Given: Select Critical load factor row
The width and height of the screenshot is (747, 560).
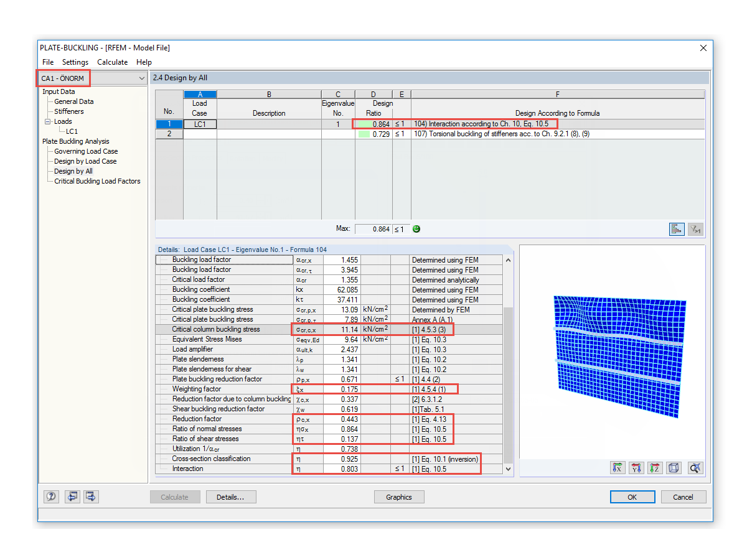Looking at the screenshot, I should 329,279.
